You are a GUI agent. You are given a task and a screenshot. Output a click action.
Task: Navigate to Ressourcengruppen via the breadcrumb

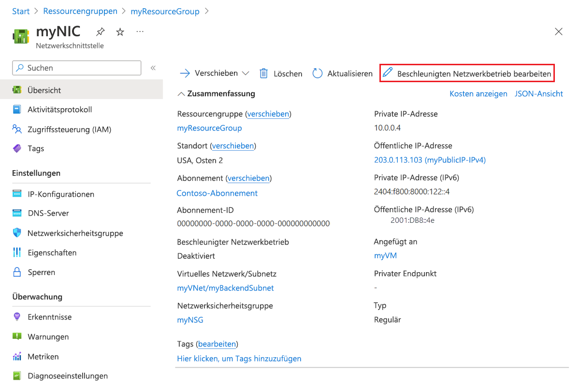click(x=80, y=11)
